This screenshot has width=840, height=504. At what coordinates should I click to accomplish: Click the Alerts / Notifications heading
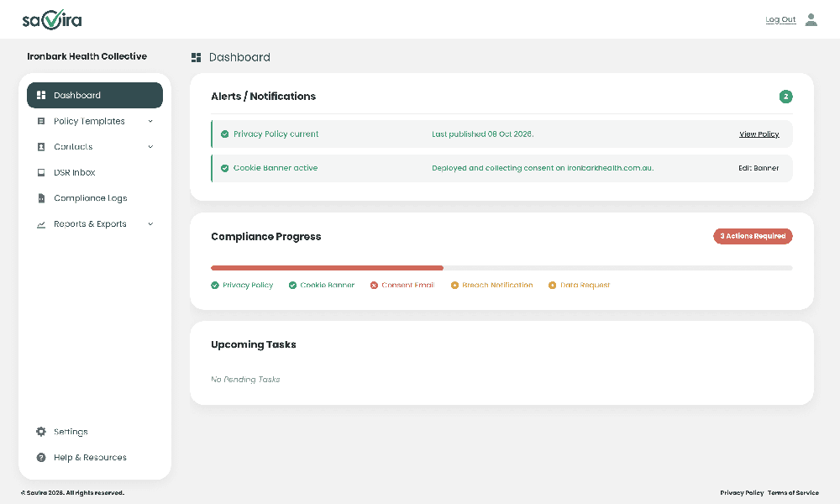click(x=263, y=97)
